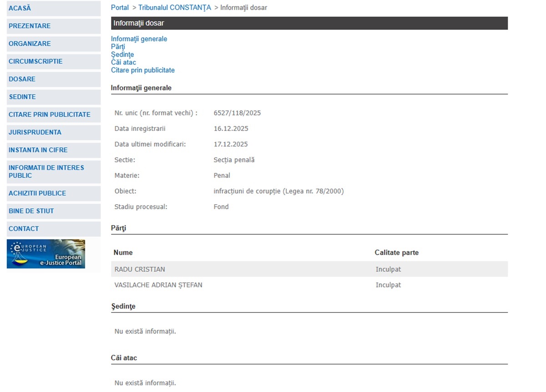Screen dimensions: 546x392
Task: Open the European e-Justice Portal banner
Action: click(x=46, y=254)
